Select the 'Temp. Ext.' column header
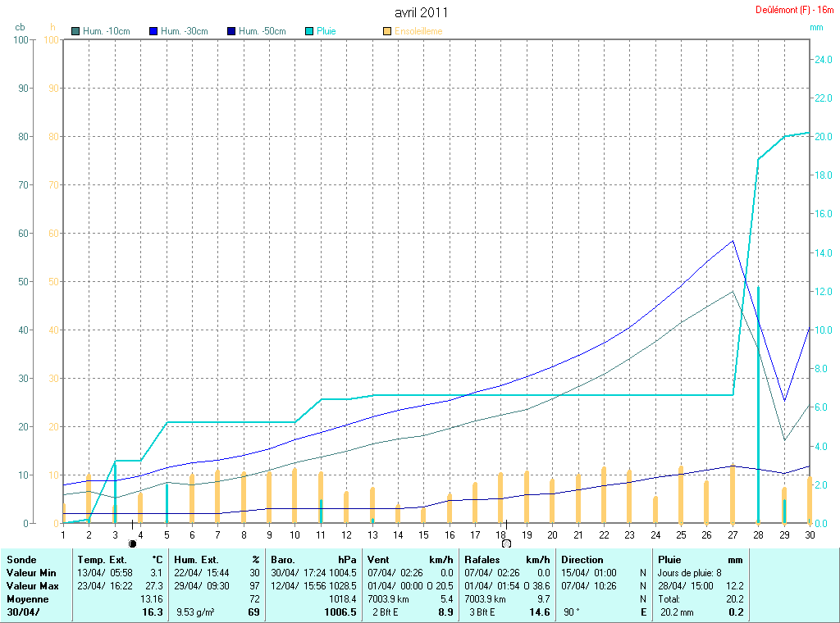 point(102,560)
